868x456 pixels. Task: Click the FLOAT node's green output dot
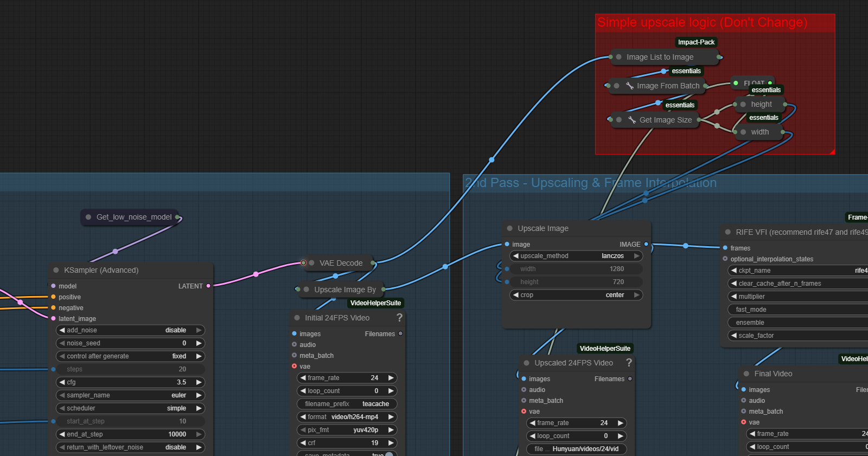[x=770, y=83]
